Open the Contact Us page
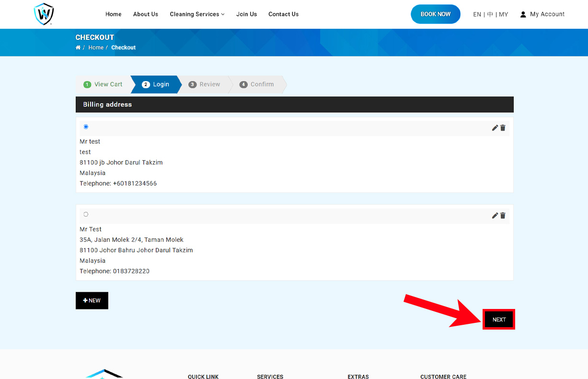The width and height of the screenshot is (588, 379). pyautogui.click(x=283, y=14)
